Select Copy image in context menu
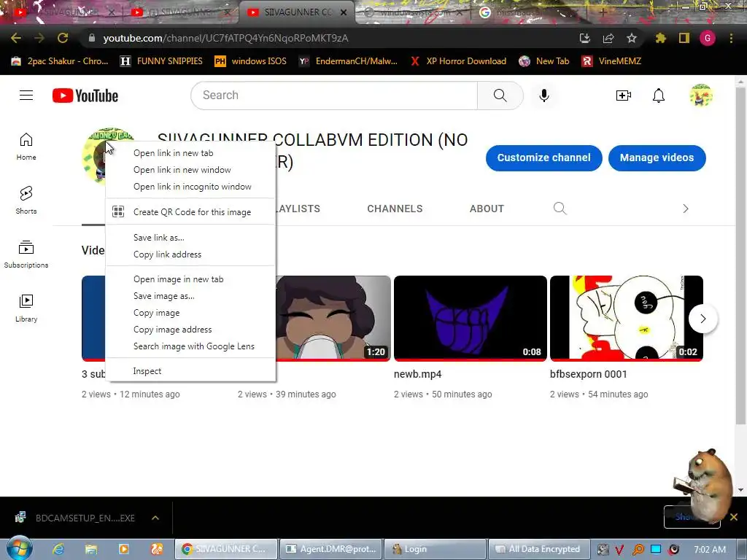Image resolution: width=747 pixels, height=560 pixels. coord(190,313)
